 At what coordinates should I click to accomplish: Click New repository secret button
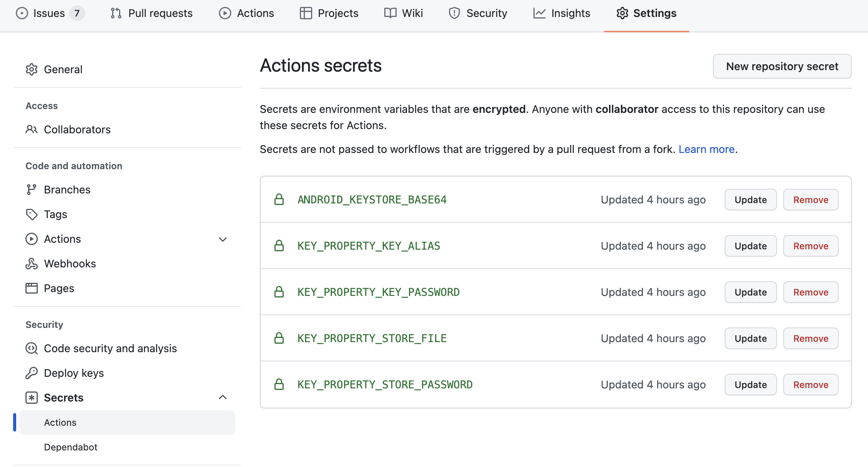click(782, 66)
